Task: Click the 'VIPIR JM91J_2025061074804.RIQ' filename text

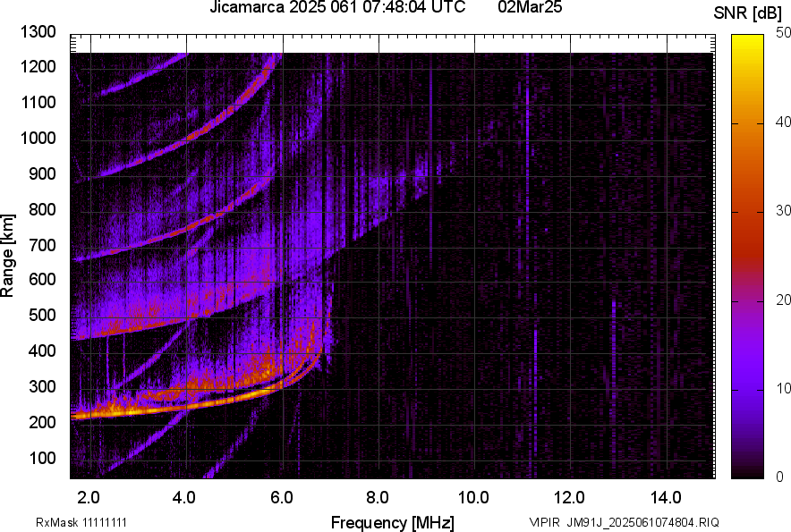Action: [x=624, y=522]
